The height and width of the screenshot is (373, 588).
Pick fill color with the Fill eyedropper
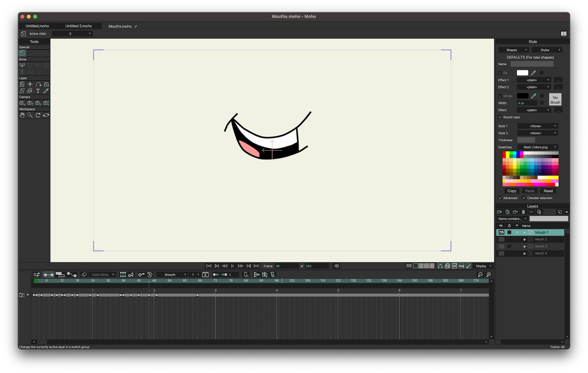point(533,73)
